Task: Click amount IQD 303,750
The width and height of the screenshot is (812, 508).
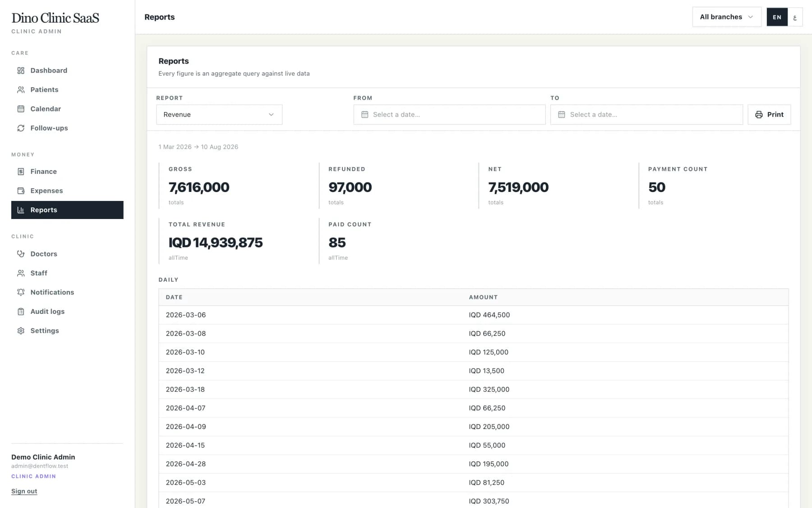Action: [489, 501]
